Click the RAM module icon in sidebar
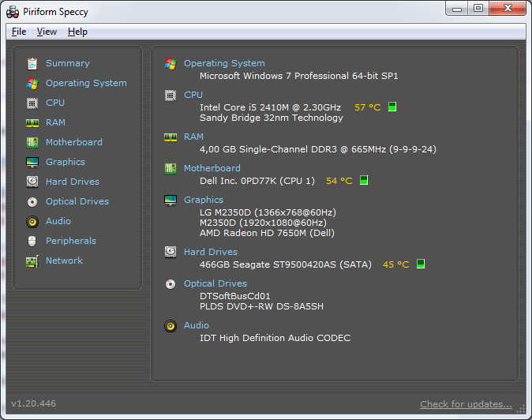The height and width of the screenshot is (420, 532). [32, 123]
